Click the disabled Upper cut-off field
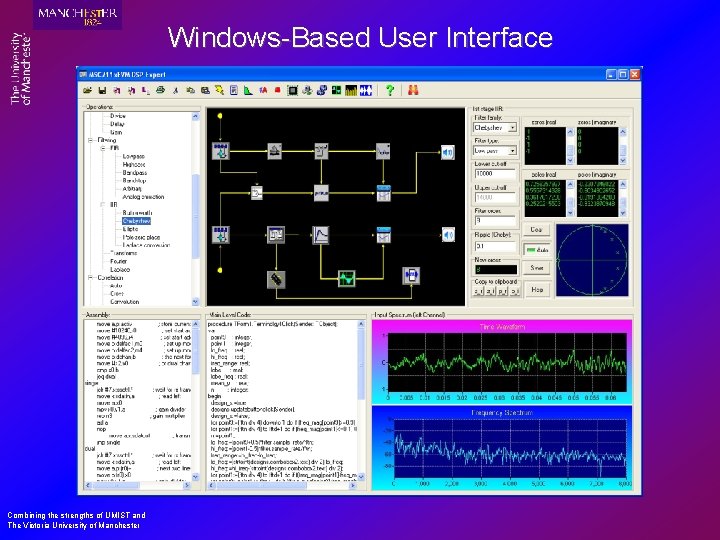 [495, 197]
